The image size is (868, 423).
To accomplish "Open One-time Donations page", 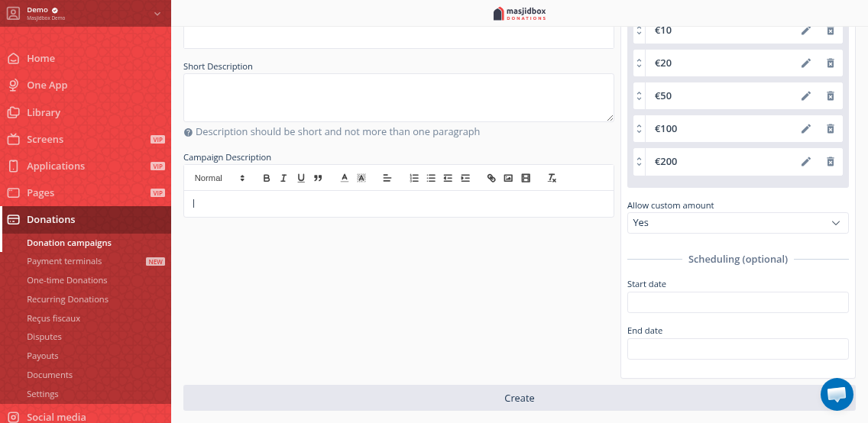I will (67, 280).
